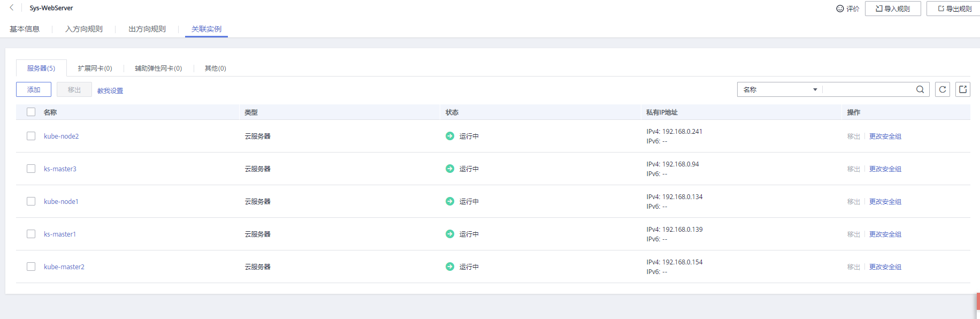Click 更改安全组 for ks-master1
The image size is (980, 319).
coord(885,234)
